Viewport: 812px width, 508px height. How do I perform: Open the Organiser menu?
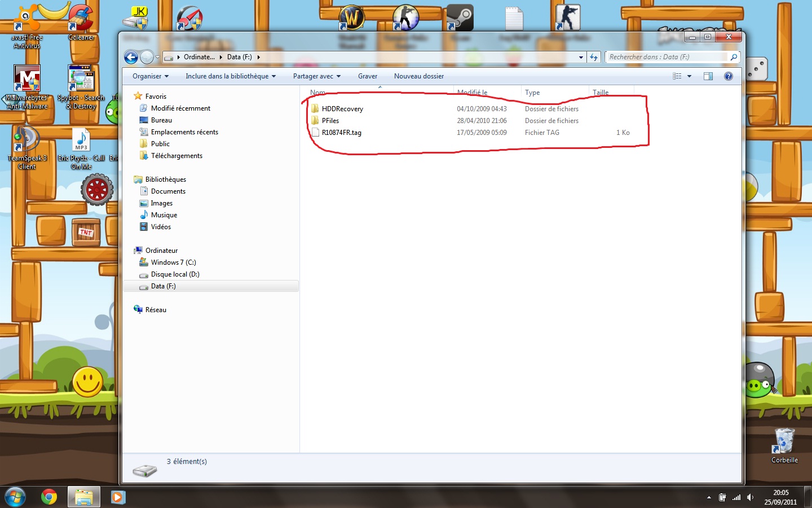(x=151, y=76)
